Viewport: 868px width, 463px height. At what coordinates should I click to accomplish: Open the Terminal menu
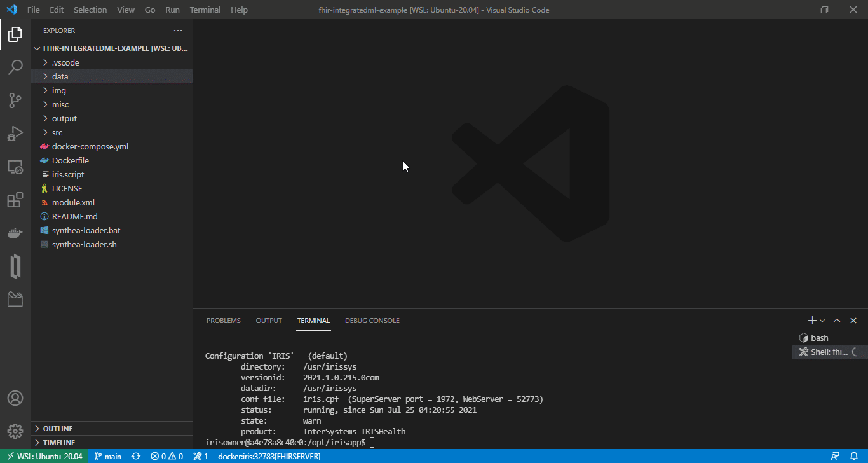pos(205,10)
